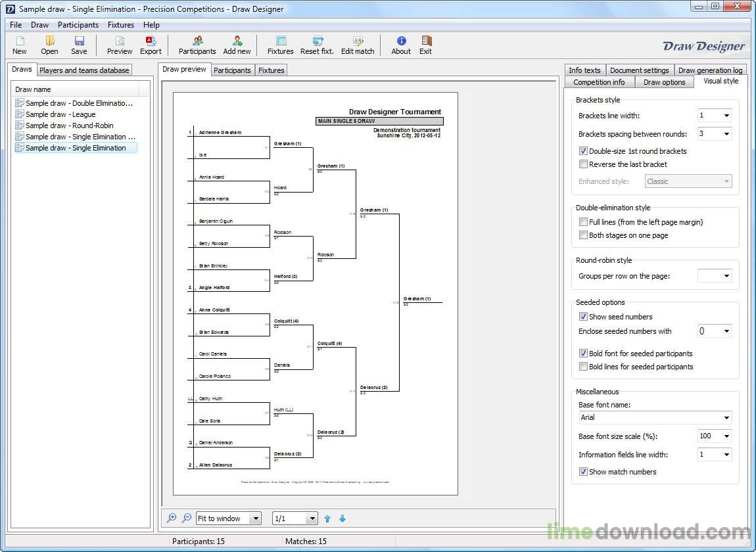
Task: Click the Draw name column header
Action: tap(76, 89)
